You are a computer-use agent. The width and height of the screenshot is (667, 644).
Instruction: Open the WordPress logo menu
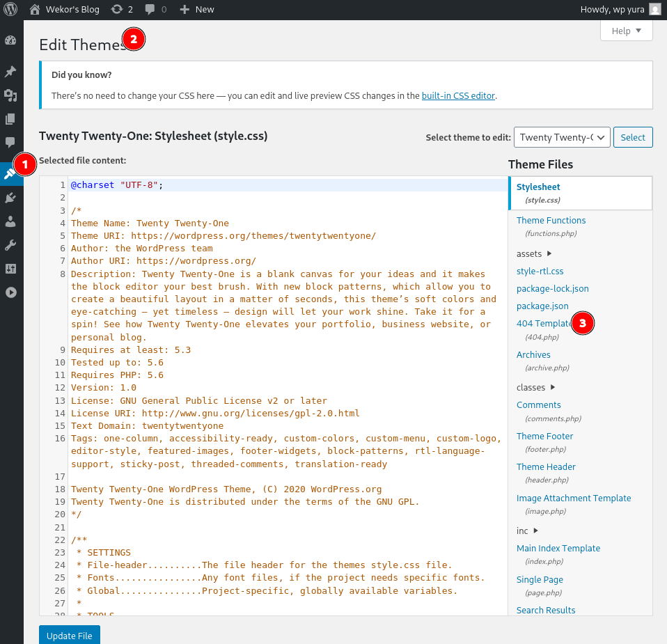tap(10, 9)
